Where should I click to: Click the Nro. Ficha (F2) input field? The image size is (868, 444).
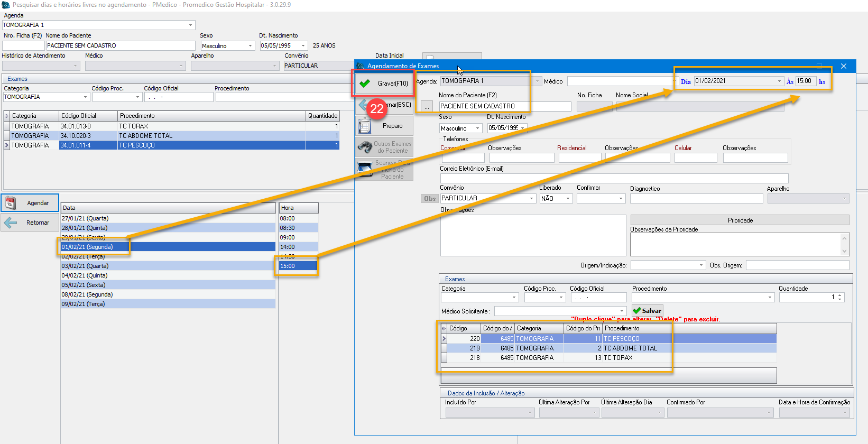tap(23, 46)
